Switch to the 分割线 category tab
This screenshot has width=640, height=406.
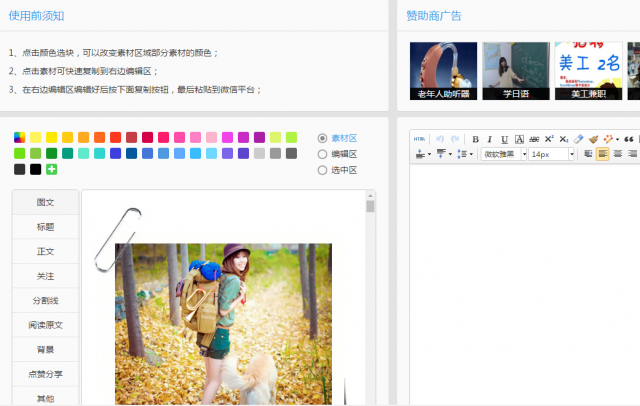(x=45, y=300)
